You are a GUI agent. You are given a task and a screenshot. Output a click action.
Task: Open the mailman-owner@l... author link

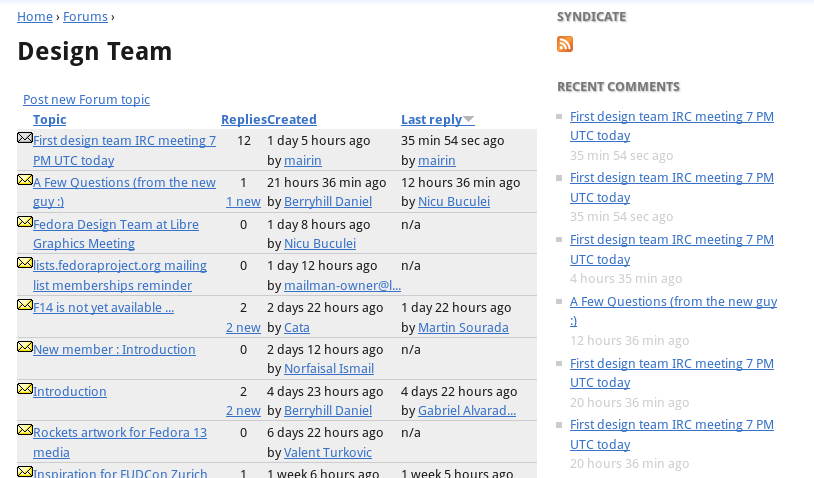point(343,285)
